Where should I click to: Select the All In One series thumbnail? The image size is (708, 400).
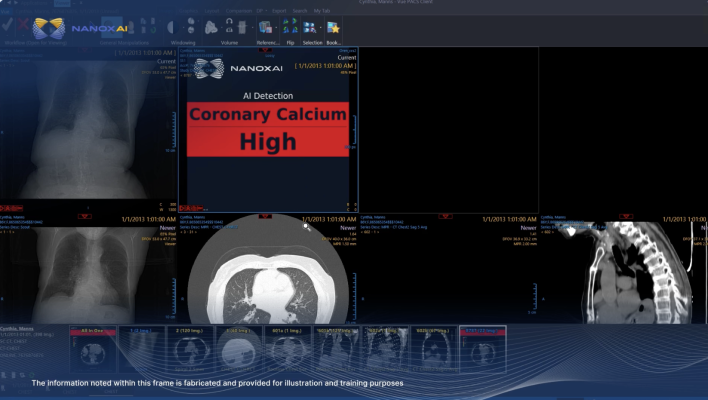93,349
